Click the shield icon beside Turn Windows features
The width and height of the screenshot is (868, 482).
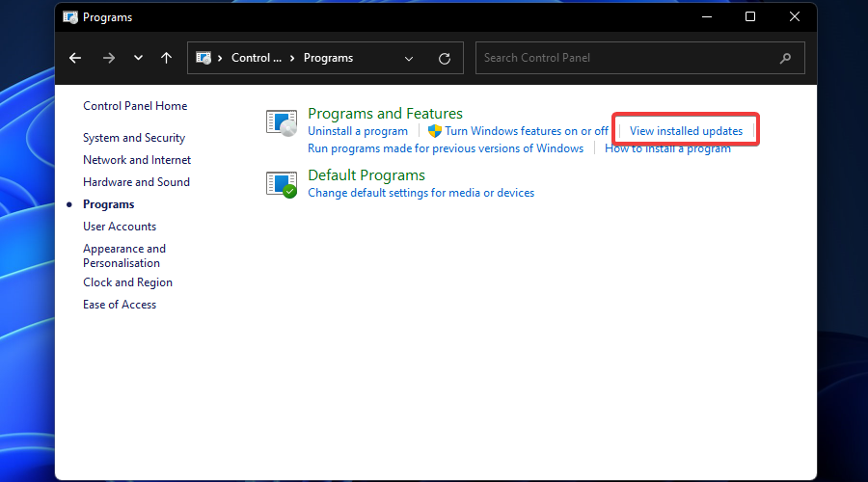(435, 131)
